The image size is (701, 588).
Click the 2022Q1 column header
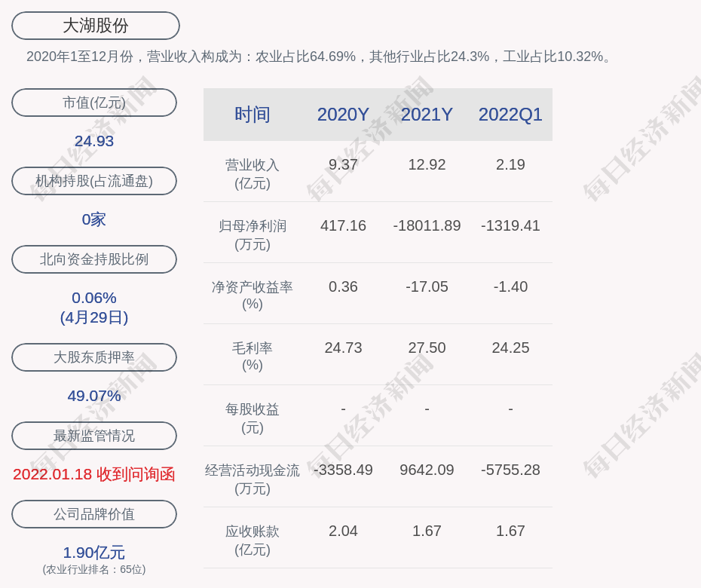click(x=510, y=115)
